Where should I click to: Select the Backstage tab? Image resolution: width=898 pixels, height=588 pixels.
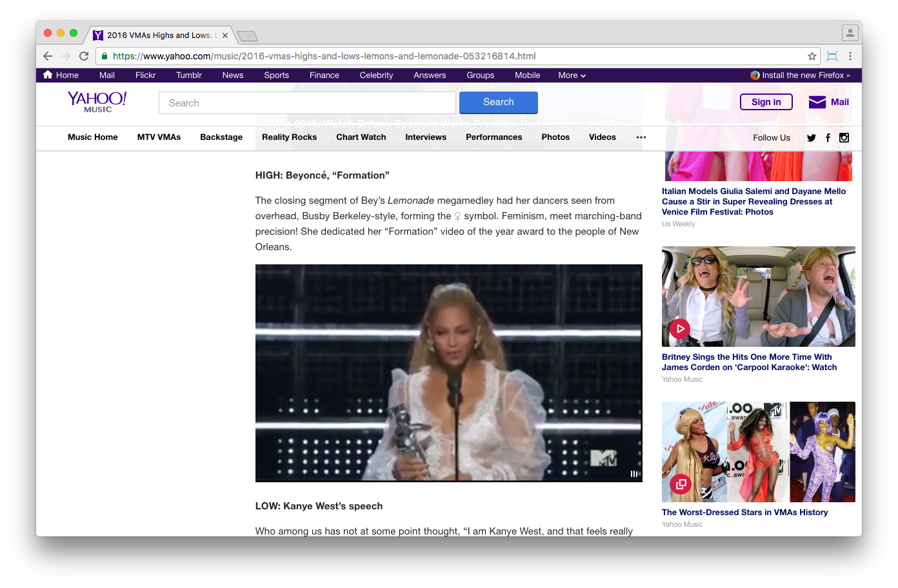point(221,137)
